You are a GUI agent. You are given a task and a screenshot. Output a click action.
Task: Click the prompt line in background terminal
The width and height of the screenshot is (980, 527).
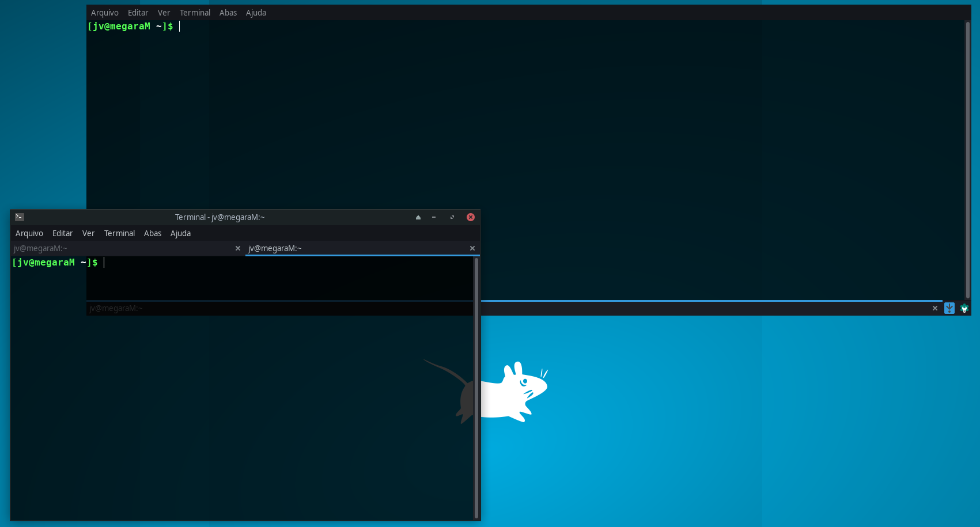(130, 26)
